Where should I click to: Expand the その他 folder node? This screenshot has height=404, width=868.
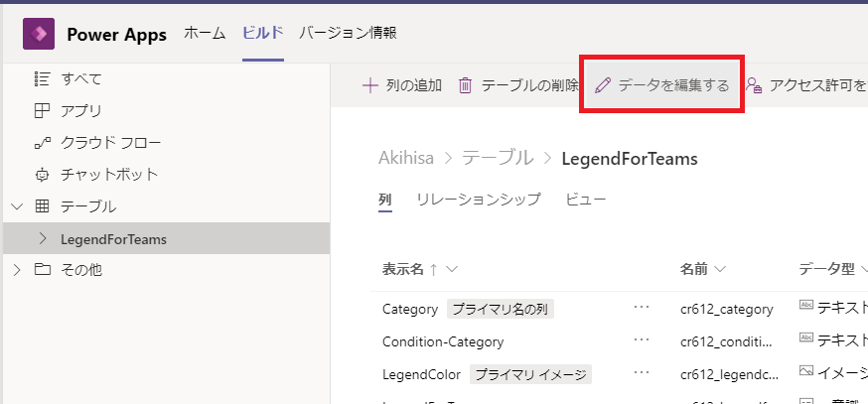pyautogui.click(x=18, y=270)
